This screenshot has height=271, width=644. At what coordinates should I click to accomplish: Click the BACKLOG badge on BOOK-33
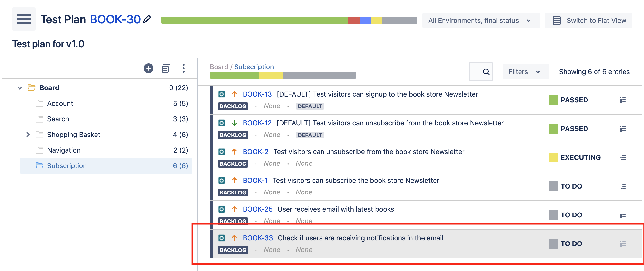(233, 250)
